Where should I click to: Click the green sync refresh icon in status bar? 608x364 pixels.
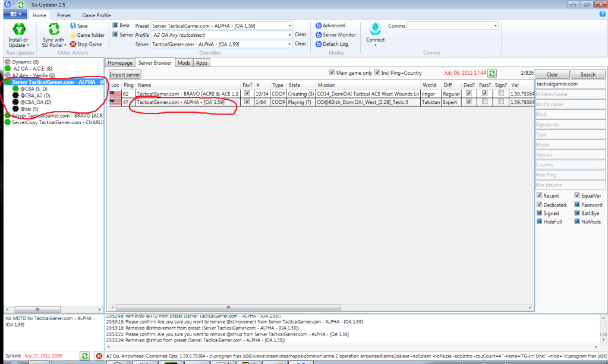point(84,356)
